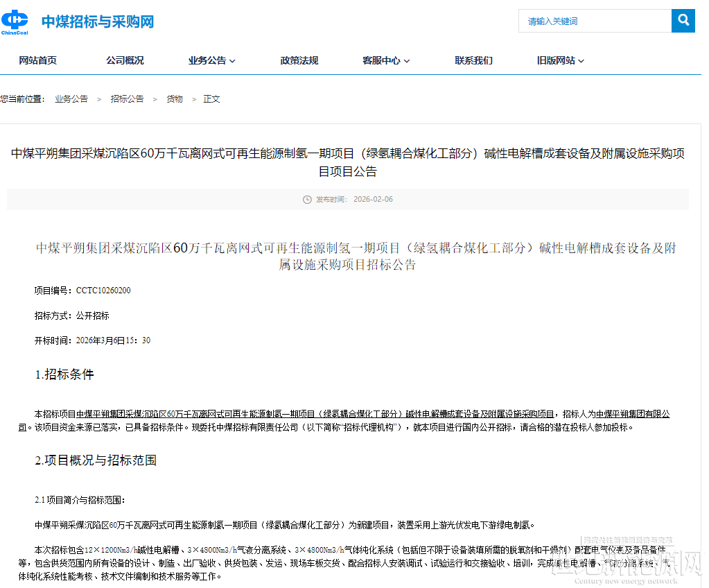Click the 业务公告 breadcrumb link
Screen dimensions: 709x588
(71, 99)
